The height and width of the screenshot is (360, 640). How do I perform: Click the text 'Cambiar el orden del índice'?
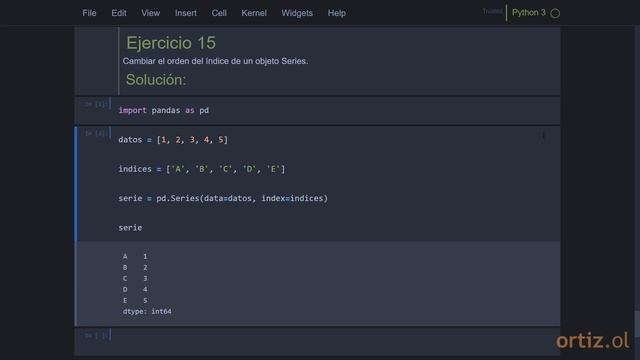click(176, 61)
